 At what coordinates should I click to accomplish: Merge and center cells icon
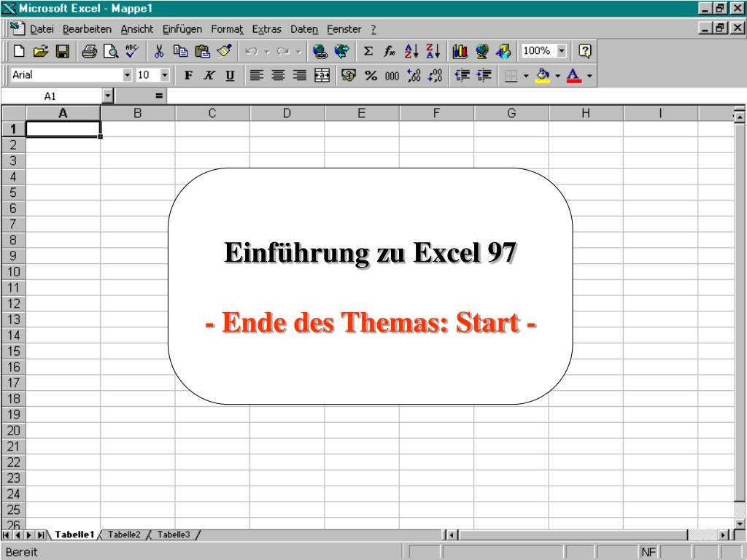(x=322, y=75)
